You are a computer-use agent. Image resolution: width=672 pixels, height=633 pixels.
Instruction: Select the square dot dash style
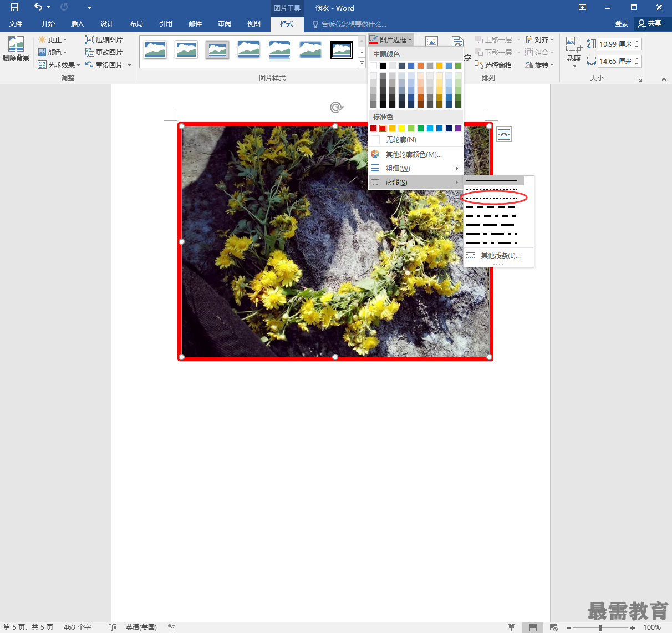[492, 198]
